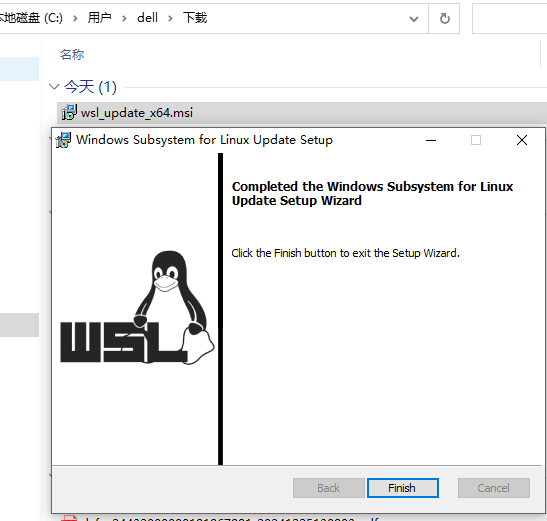Viewport: 547px width, 521px height.
Task: Click the Back button in setup wizard
Action: 329,488
